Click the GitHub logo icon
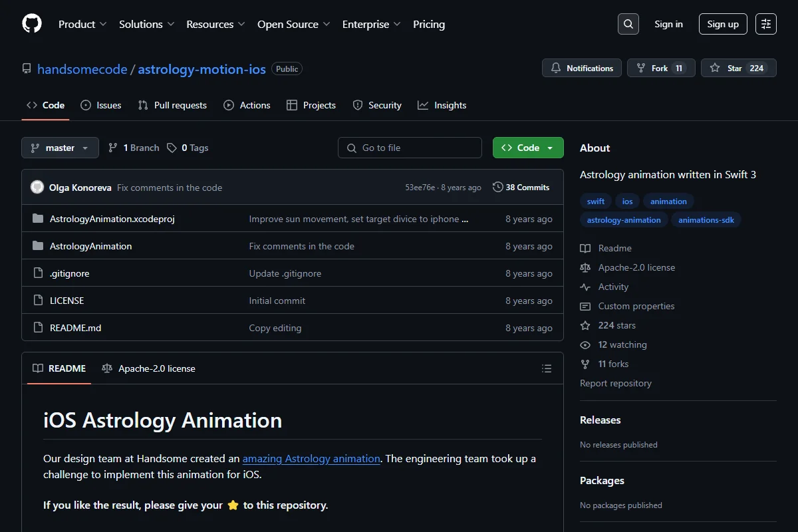Screen dimensions: 798x532 pyautogui.click(x=32, y=24)
